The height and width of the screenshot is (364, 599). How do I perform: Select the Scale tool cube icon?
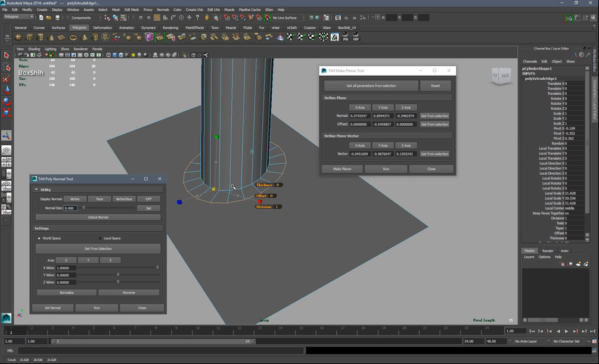(x=6, y=113)
